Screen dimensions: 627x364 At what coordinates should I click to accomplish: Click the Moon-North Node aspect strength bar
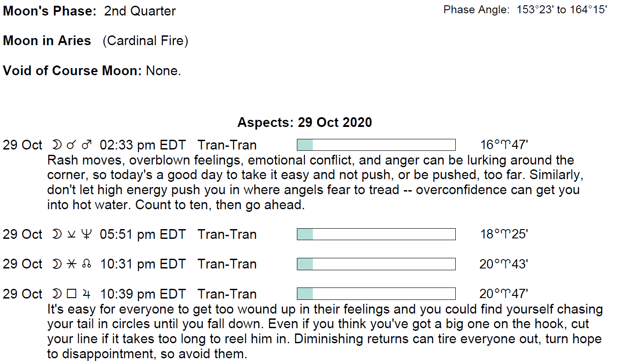pos(376,264)
